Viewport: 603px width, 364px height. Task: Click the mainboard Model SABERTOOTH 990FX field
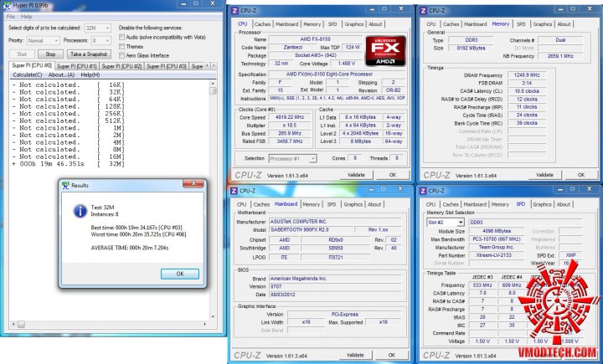coord(311,230)
